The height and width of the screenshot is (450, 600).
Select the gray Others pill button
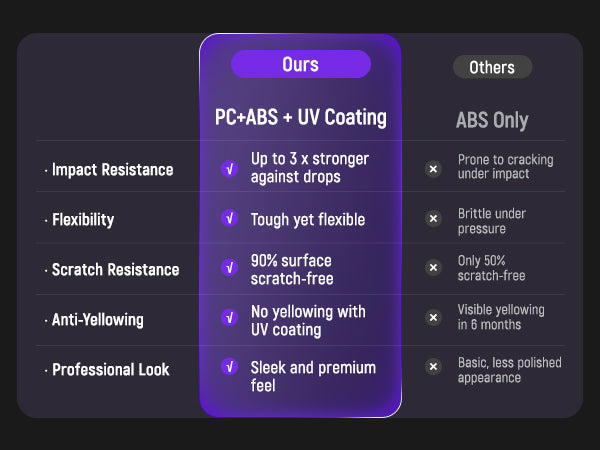(x=491, y=68)
